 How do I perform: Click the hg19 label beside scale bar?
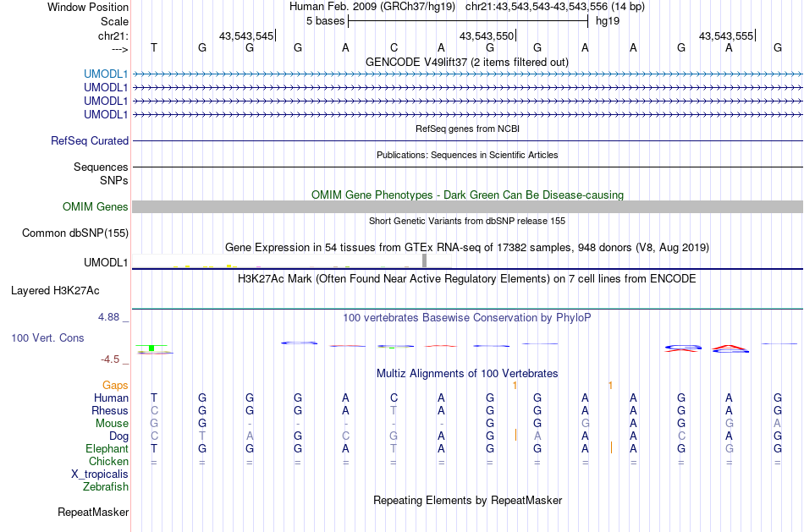point(608,21)
